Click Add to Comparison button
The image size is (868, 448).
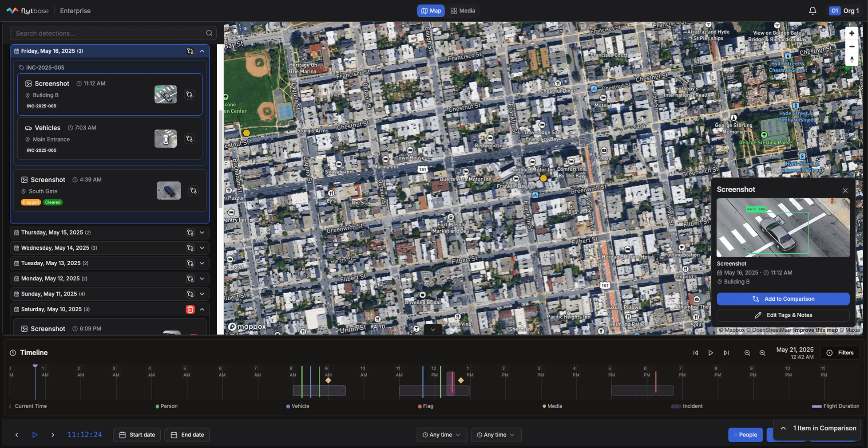(783, 299)
